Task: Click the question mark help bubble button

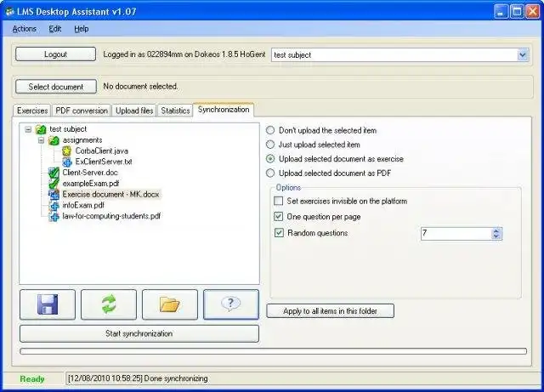Action: point(231,304)
